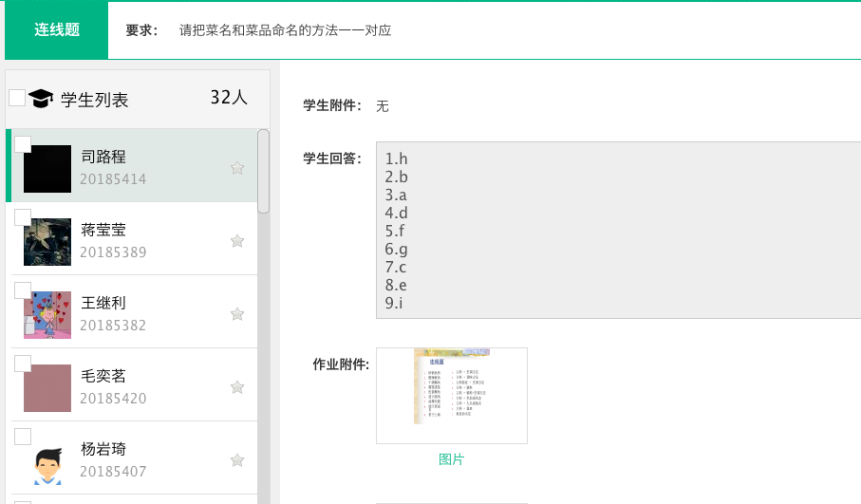The height and width of the screenshot is (504, 861).
Task: Select the checkbox for 毛奕茗
Action: 23,364
